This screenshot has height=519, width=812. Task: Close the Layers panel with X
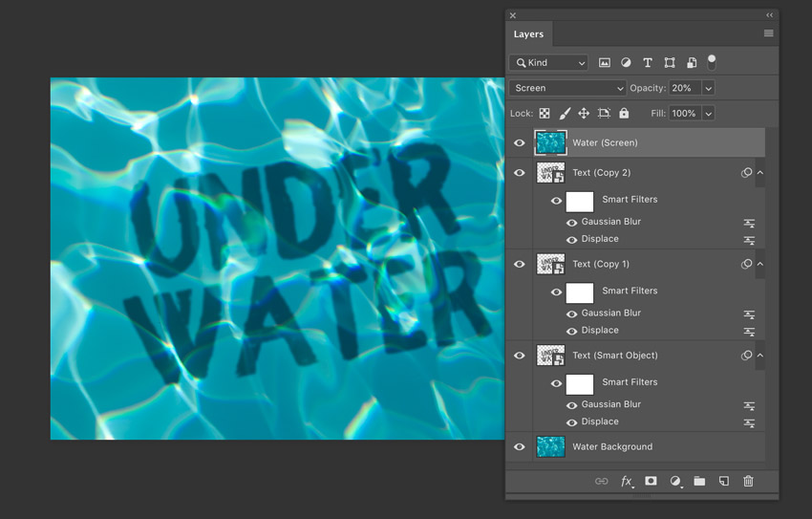(513, 15)
